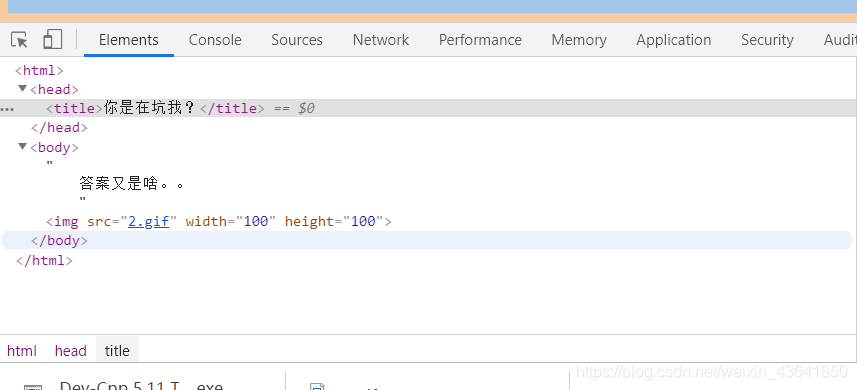Open the Application tab
This screenshot has width=857, height=390.
tap(673, 40)
